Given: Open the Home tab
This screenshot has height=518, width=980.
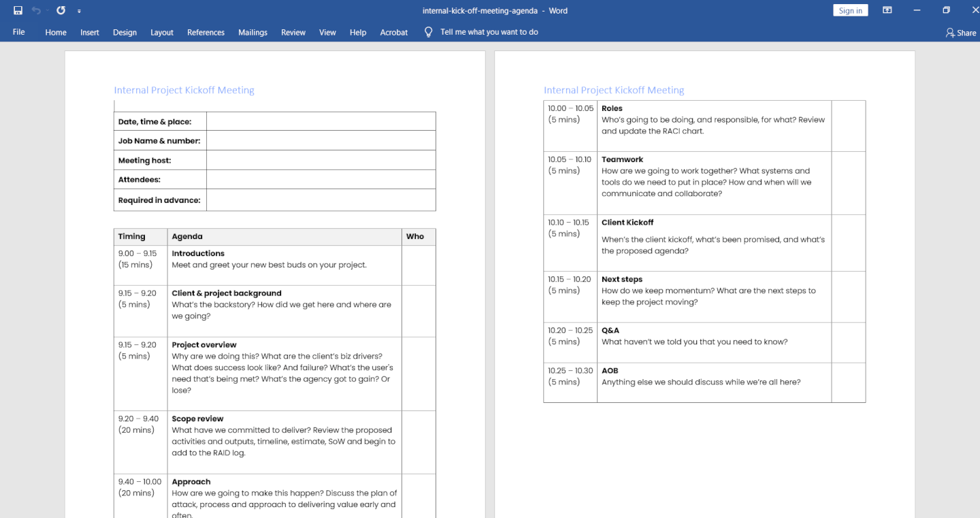Looking at the screenshot, I should coord(56,32).
